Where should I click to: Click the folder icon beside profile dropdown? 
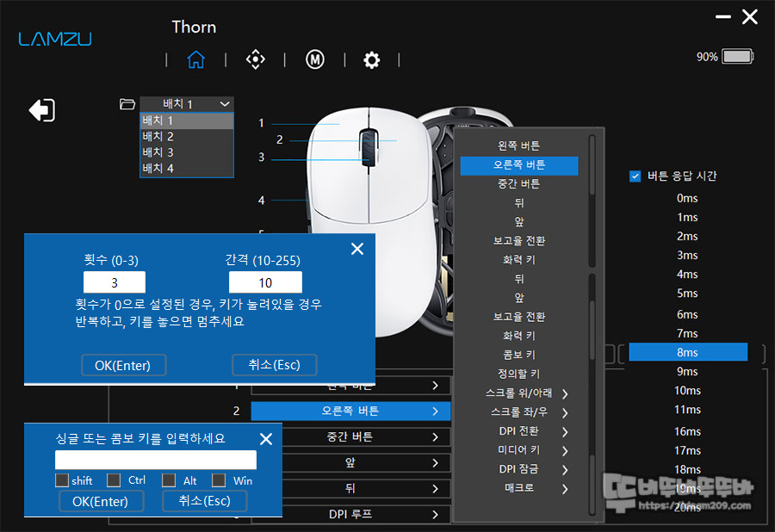[127, 104]
